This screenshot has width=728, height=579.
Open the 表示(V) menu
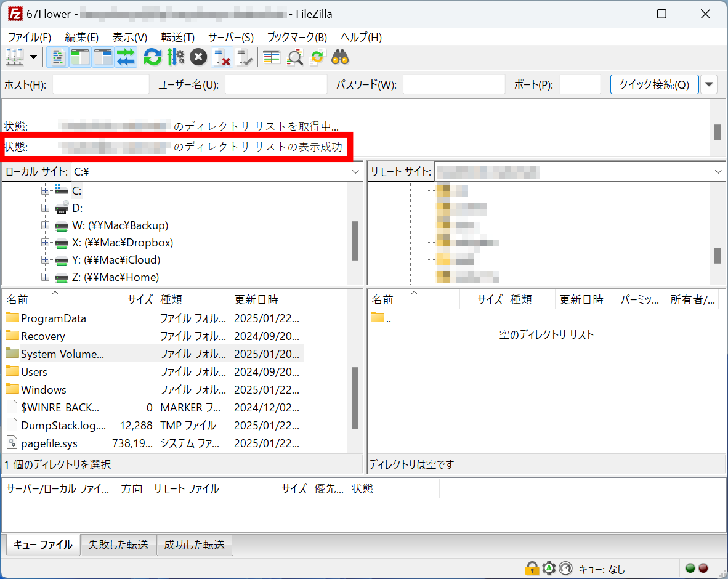click(x=129, y=37)
